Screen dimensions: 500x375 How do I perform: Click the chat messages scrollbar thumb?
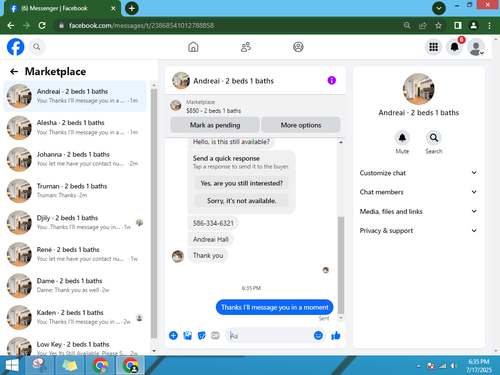click(341, 265)
